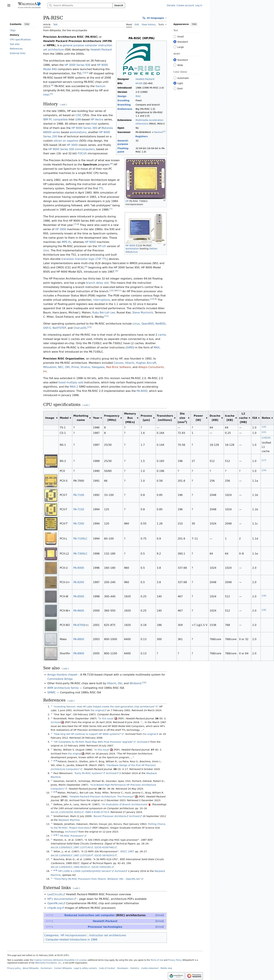Click the Log in link

point(199,5)
